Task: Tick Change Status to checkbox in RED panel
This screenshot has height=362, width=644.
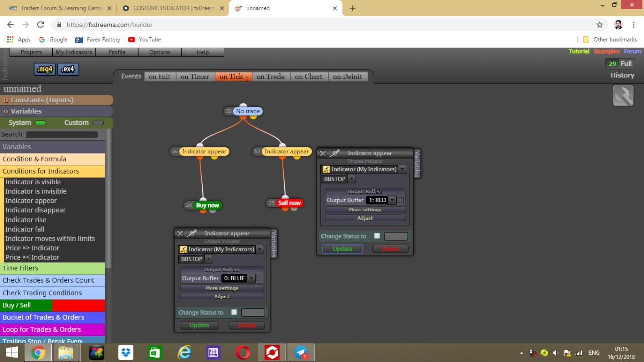Action: tap(377, 236)
